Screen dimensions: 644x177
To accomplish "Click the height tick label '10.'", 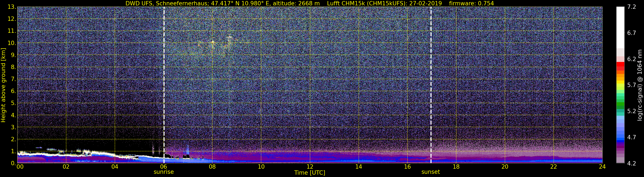I will (x=12, y=43).
